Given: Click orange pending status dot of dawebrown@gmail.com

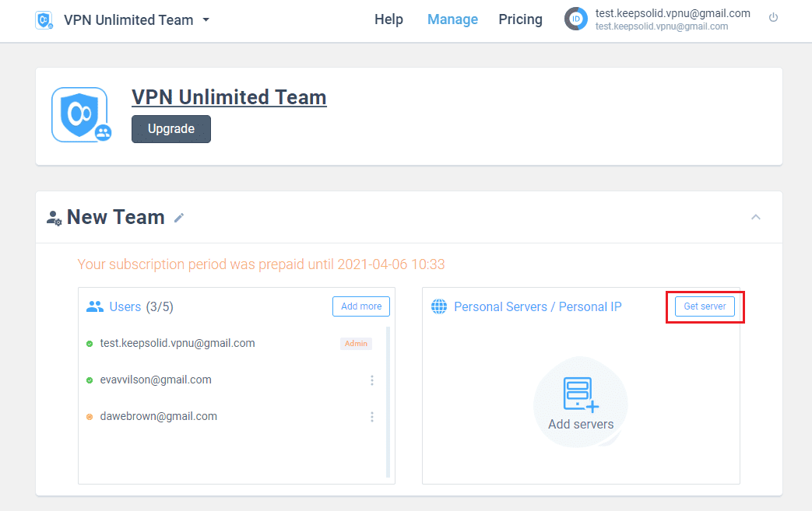Looking at the screenshot, I should point(90,417).
